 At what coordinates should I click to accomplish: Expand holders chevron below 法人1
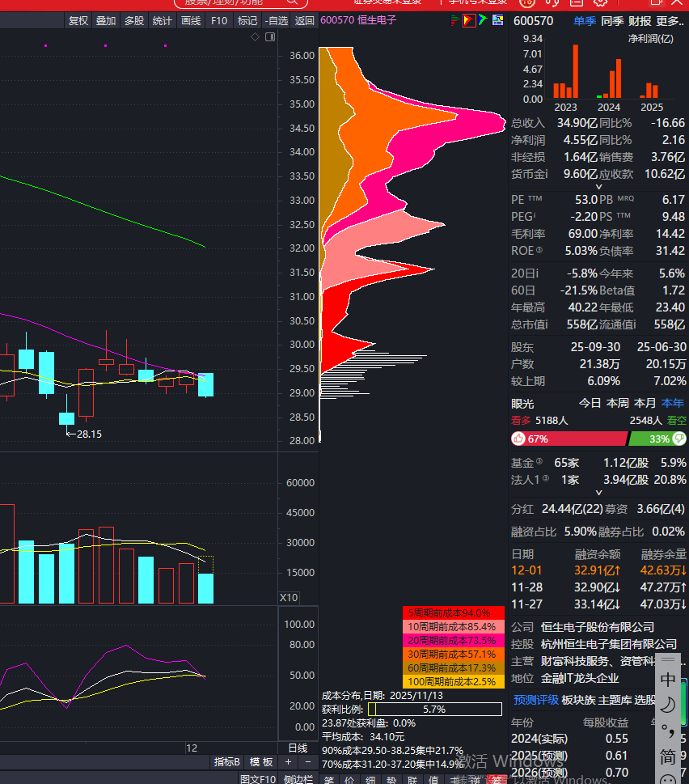598,493
